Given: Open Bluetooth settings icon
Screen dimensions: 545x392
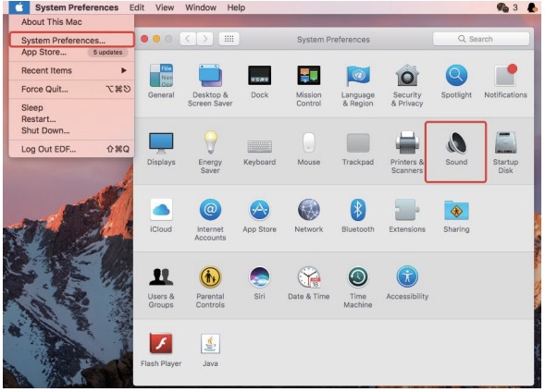Looking at the screenshot, I should 358,215.
